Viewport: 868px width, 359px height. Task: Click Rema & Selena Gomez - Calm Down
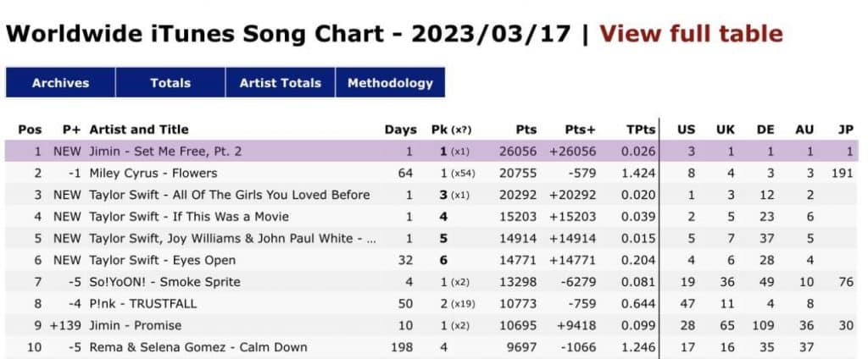[198, 347]
